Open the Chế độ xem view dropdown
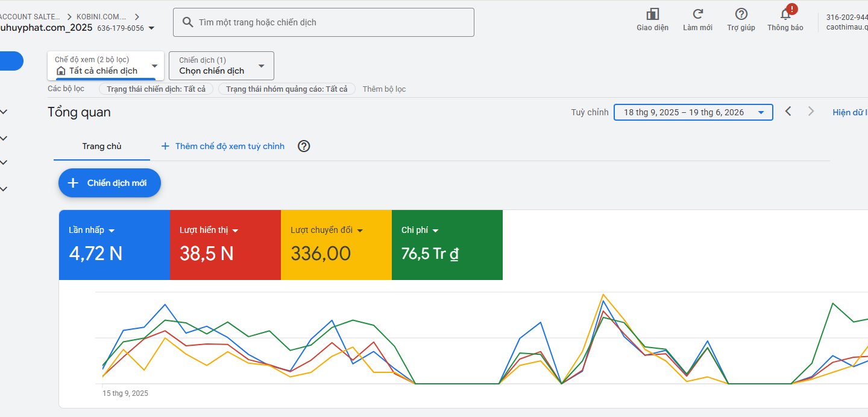 105,65
